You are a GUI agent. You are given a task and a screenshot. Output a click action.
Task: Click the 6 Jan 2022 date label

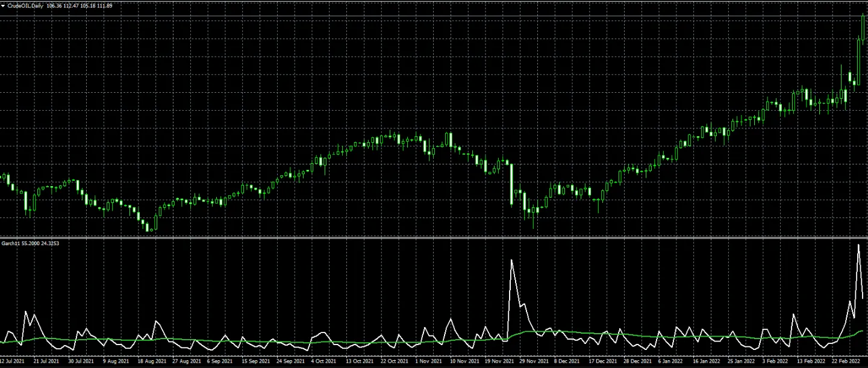coord(670,362)
